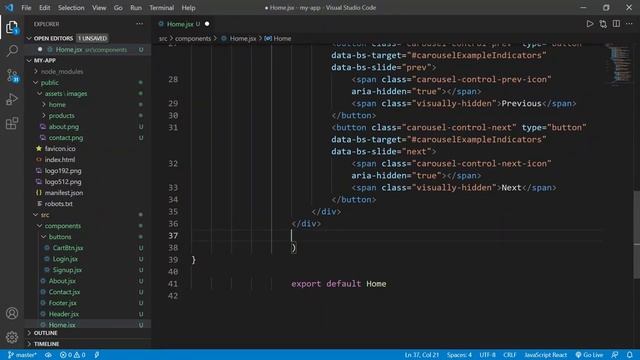Screen dimensions: 640x360
Task: Click the errors and warnings indicator
Action: coord(73,355)
